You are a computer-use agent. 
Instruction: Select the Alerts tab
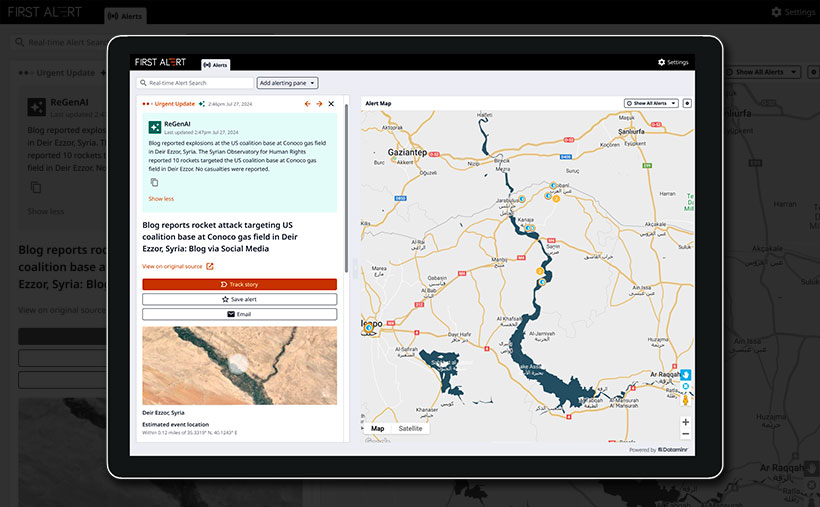215,64
